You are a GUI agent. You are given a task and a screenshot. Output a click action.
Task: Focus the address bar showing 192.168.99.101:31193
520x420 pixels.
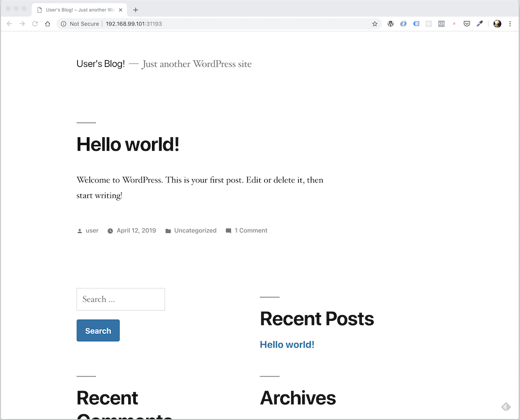tap(219, 24)
